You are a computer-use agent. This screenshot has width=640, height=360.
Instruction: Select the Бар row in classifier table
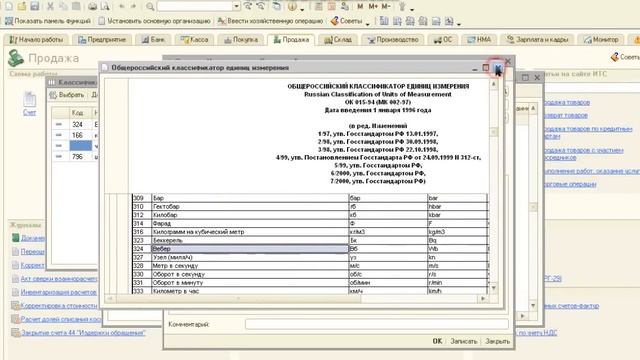(x=309, y=198)
